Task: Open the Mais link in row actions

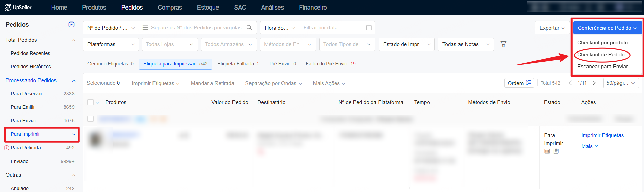Action: click(590, 146)
